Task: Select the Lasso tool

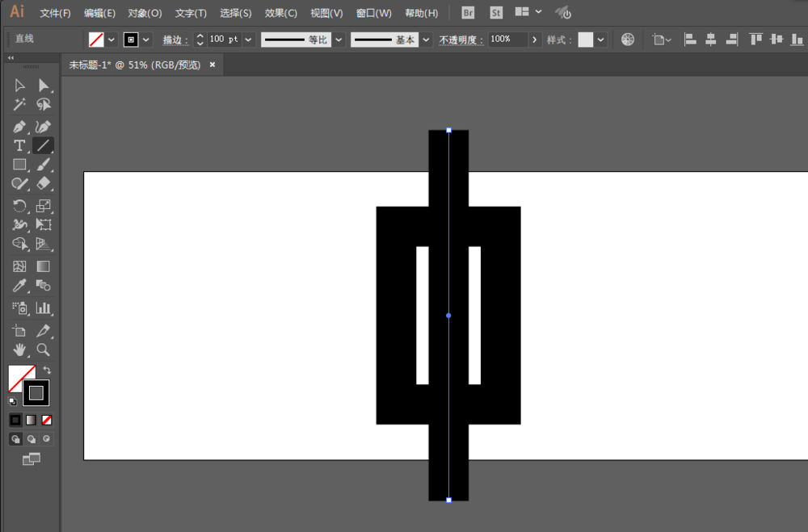Action: point(44,105)
